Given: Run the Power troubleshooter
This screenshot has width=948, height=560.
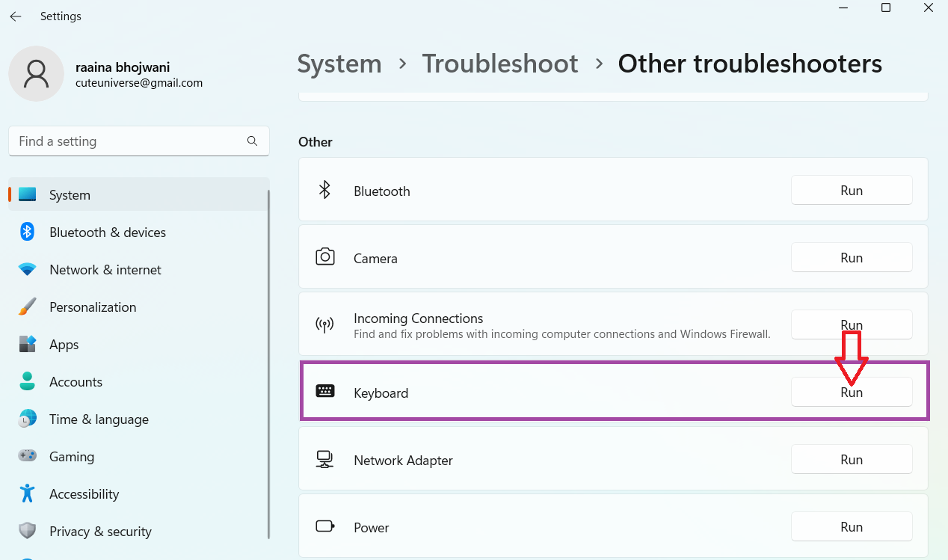Looking at the screenshot, I should [852, 526].
